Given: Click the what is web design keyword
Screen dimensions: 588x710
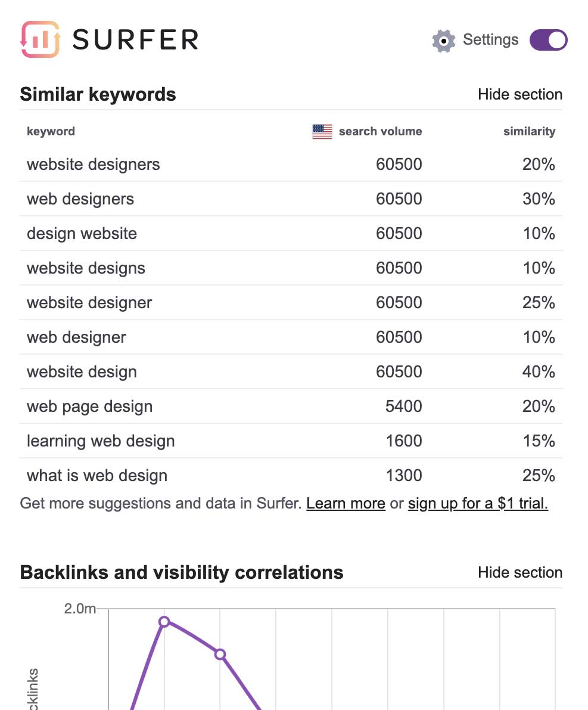Looking at the screenshot, I should 97,476.
